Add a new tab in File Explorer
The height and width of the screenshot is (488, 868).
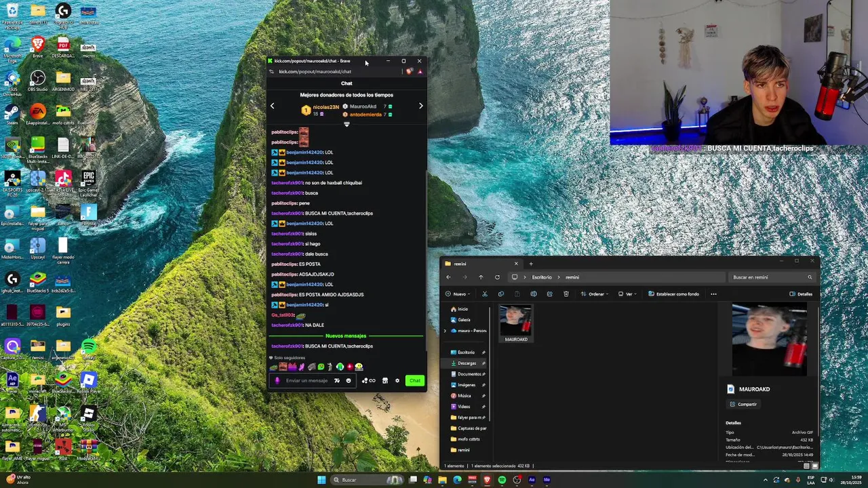(x=531, y=264)
